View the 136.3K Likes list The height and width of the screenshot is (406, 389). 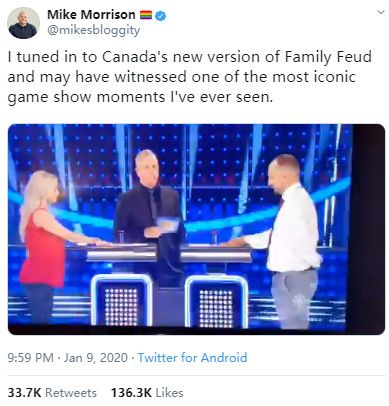tap(147, 393)
